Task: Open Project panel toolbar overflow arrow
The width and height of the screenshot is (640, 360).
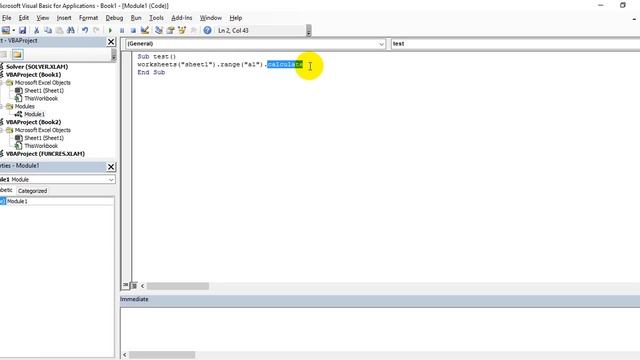Action: pyautogui.click(x=113, y=55)
